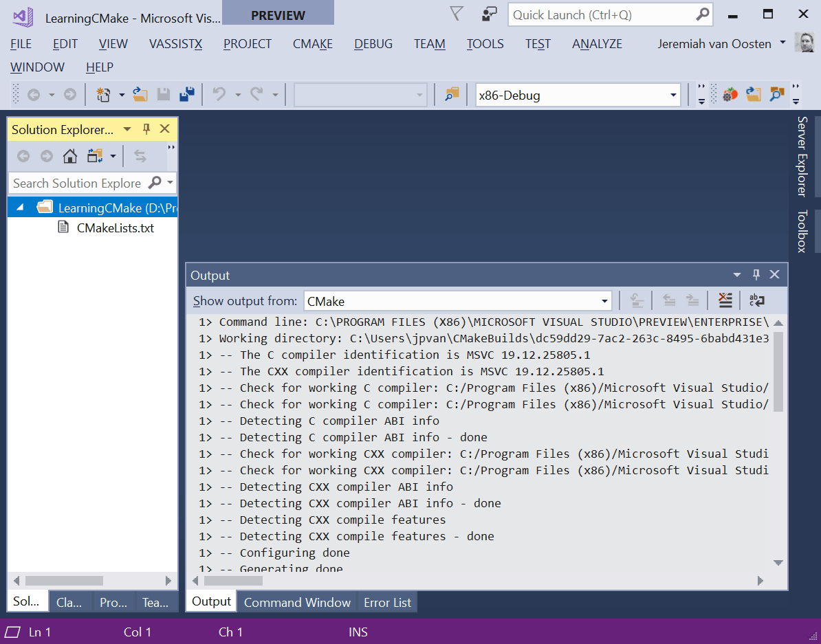Collapse the LearningCMake folder node
The image size is (821, 644).
(x=20, y=208)
